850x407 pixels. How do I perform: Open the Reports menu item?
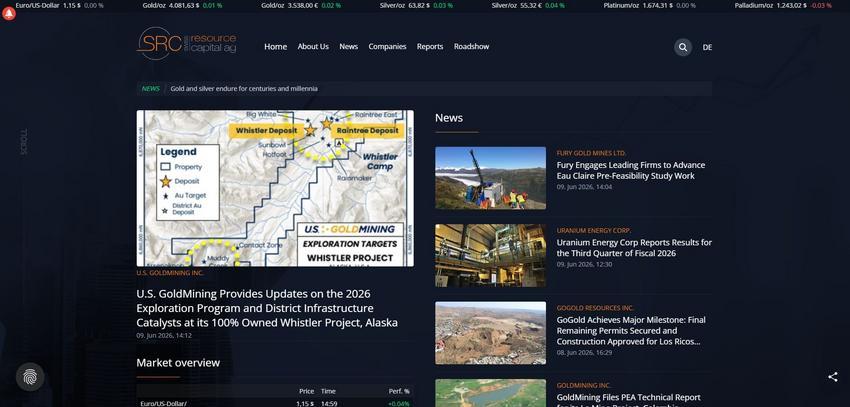[x=430, y=47]
